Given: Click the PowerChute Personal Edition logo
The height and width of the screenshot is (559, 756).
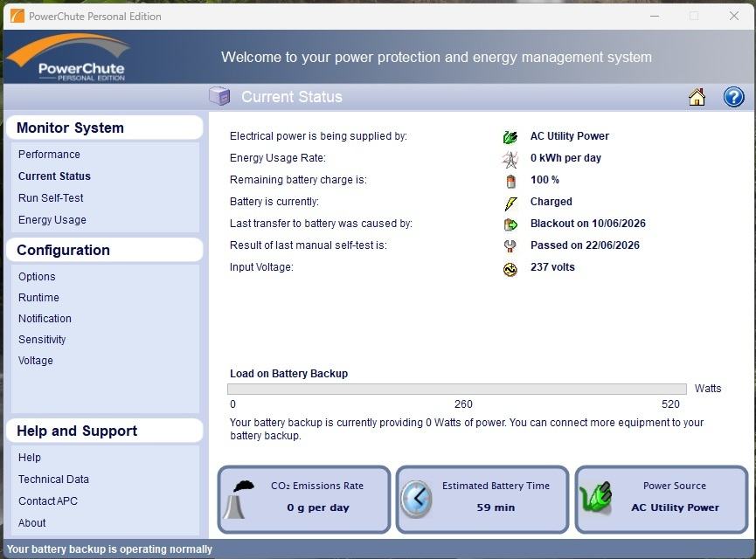Looking at the screenshot, I should [x=70, y=57].
